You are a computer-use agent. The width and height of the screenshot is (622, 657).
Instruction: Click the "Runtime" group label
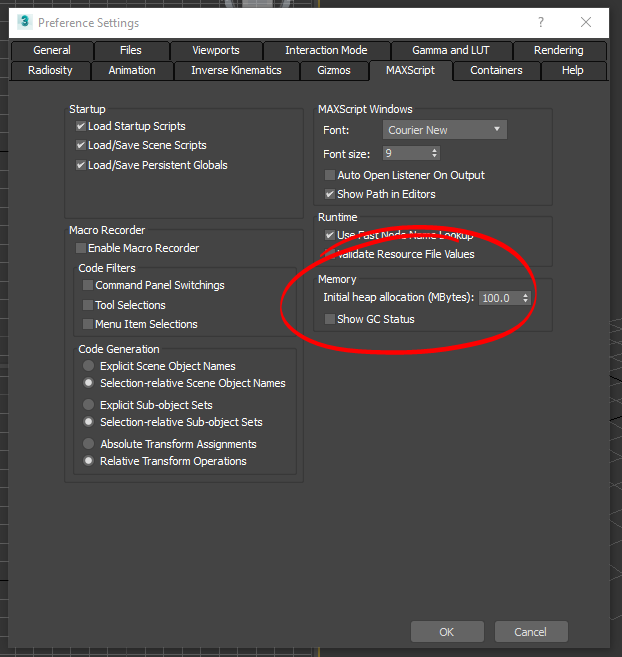click(x=337, y=217)
